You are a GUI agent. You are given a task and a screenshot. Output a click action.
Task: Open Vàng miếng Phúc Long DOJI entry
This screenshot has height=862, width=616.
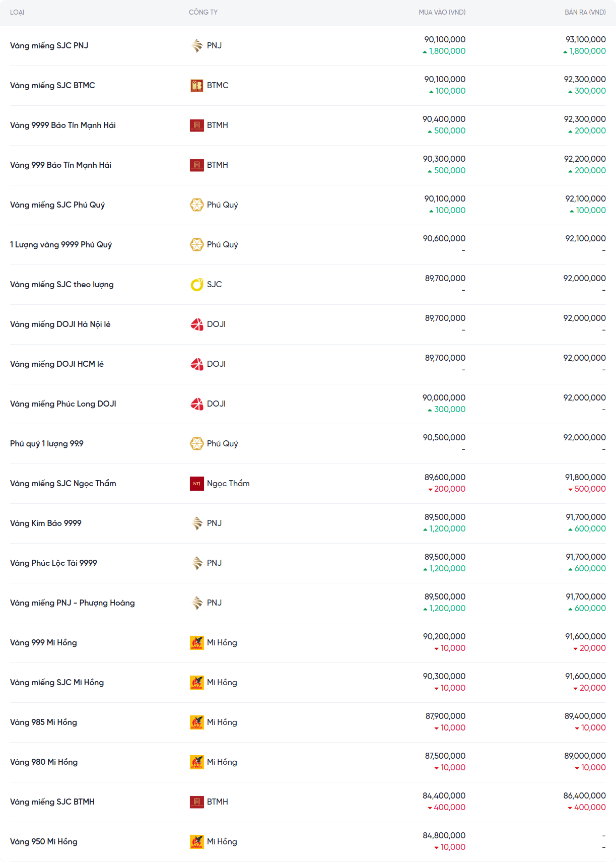[63, 404]
